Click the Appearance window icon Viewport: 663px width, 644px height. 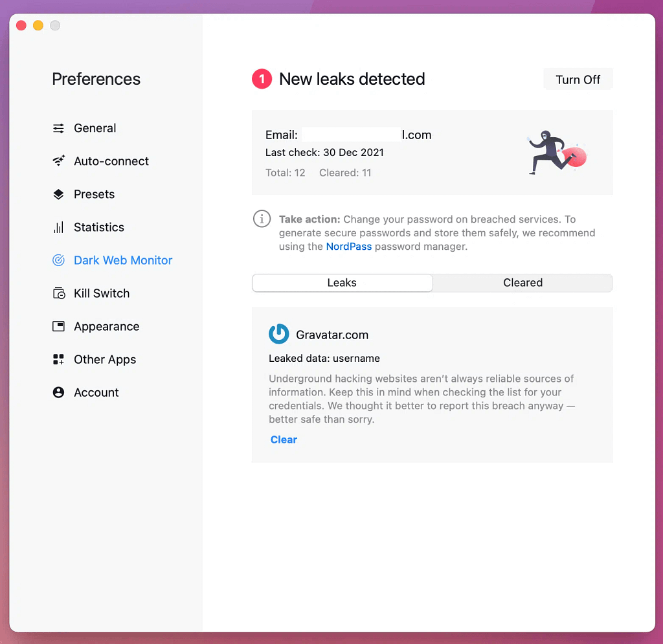pyautogui.click(x=58, y=326)
